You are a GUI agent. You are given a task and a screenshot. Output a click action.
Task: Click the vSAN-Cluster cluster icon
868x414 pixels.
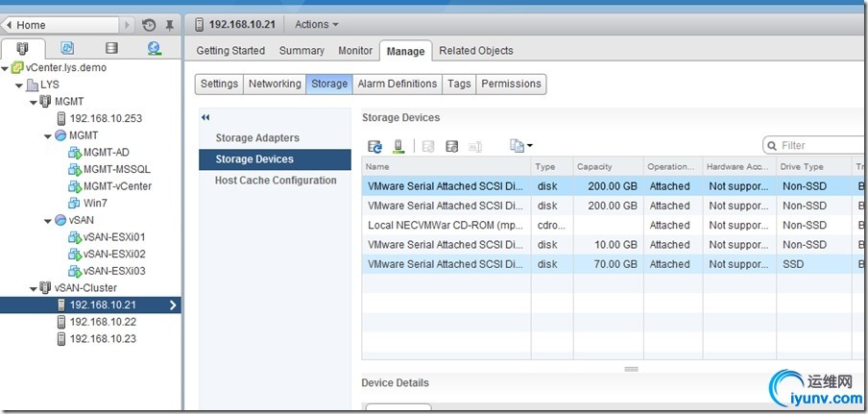[46, 288]
